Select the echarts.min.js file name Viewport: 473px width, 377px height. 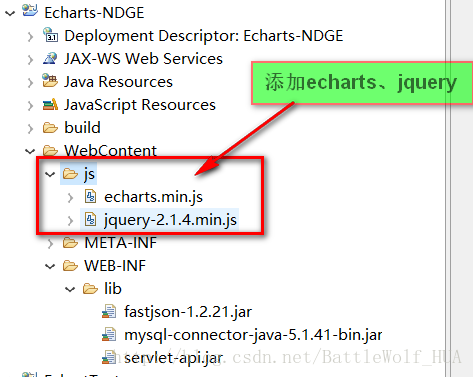[x=153, y=197]
